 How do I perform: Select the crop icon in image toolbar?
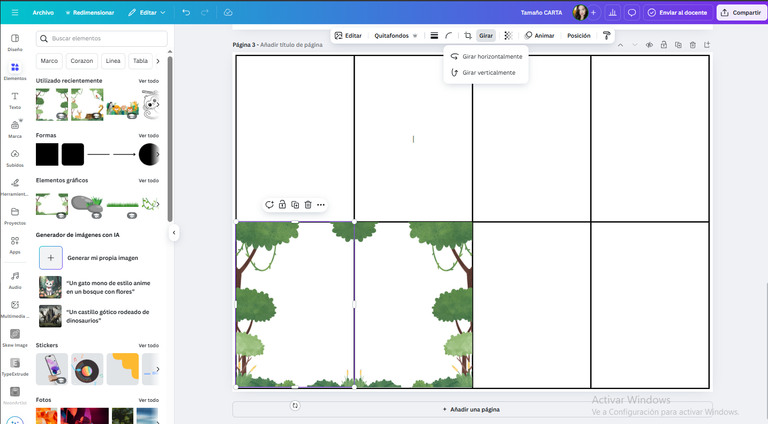pyautogui.click(x=468, y=35)
